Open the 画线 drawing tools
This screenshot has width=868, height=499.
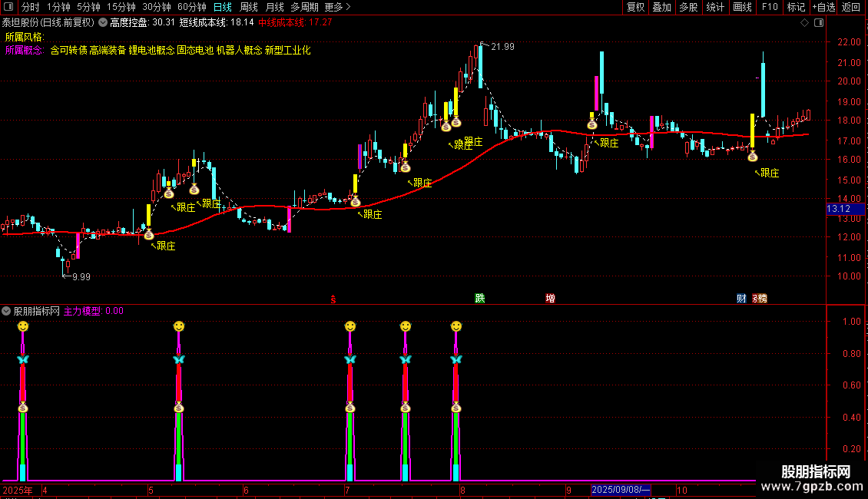(742, 7)
